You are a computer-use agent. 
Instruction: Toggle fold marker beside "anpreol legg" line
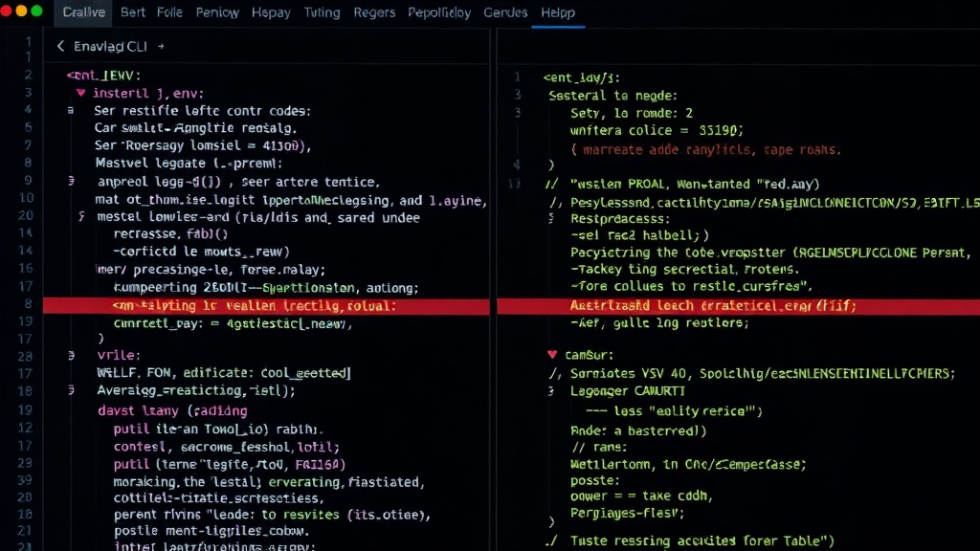point(71,181)
